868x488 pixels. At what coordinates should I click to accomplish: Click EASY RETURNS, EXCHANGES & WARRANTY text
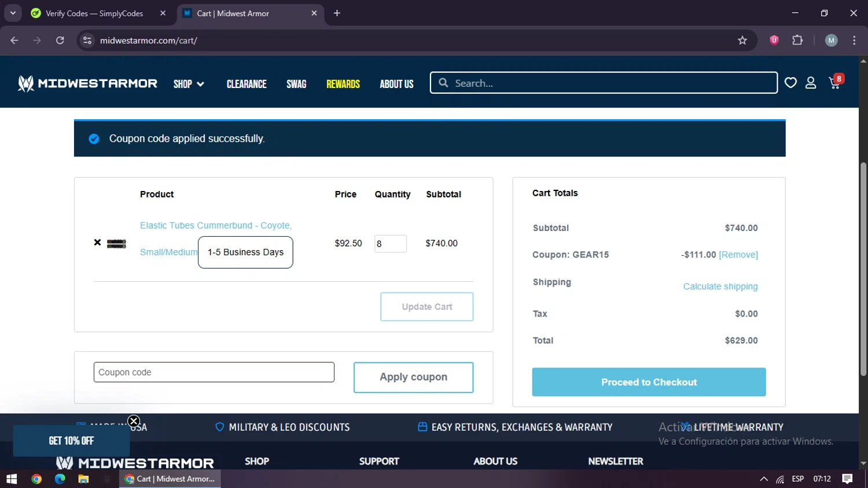point(521,427)
